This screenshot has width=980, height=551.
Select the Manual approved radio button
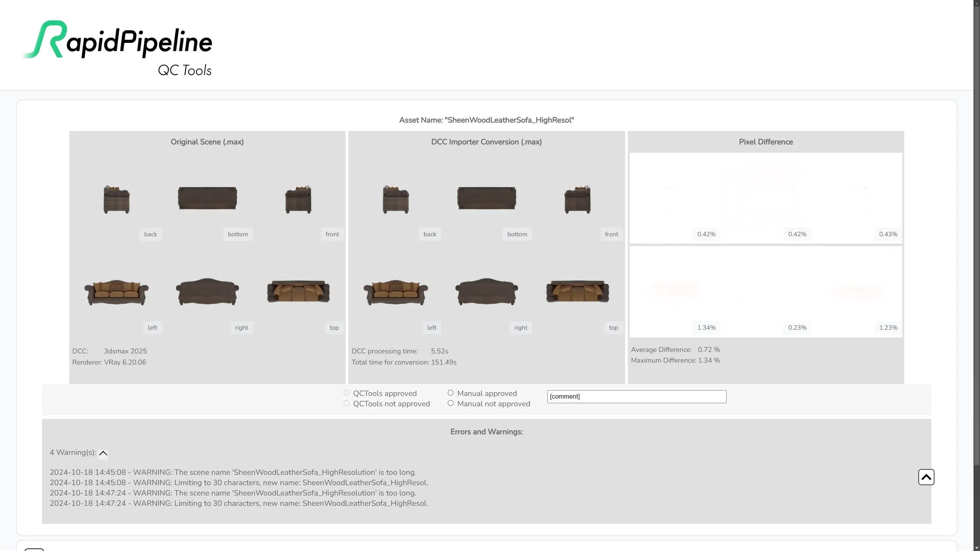[451, 393]
